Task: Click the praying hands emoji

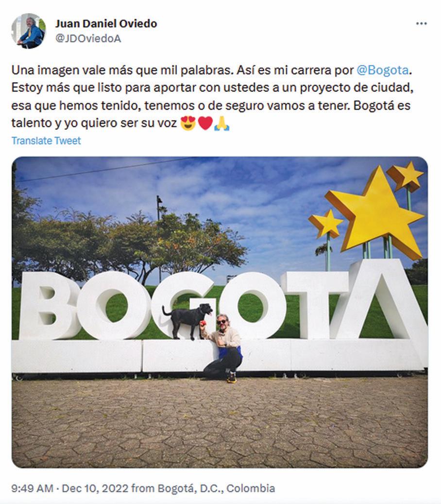Action: (222, 123)
